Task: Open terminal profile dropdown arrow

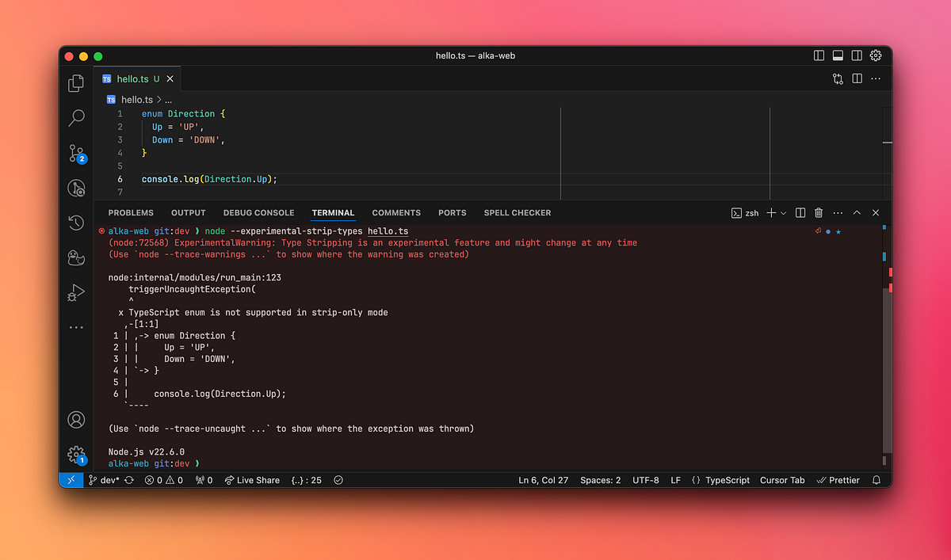Action: point(784,212)
